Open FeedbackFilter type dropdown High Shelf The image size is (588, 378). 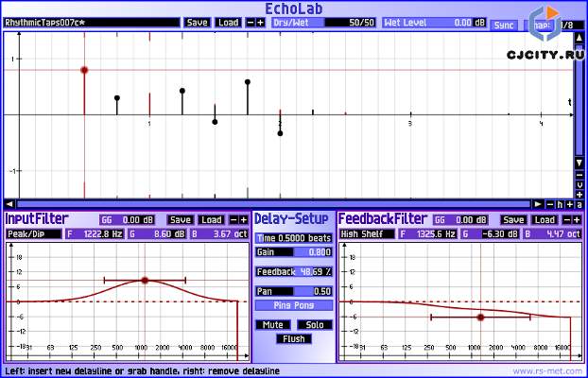click(367, 234)
